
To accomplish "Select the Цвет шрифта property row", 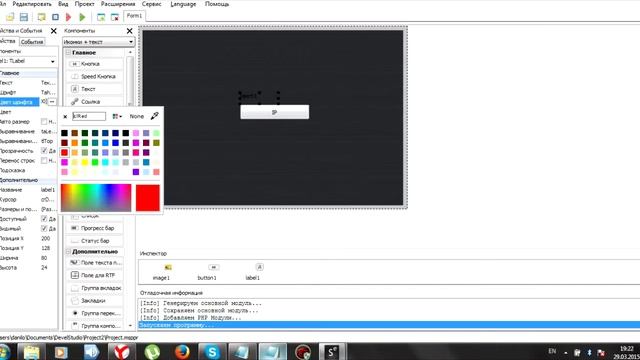I will 28,102.
